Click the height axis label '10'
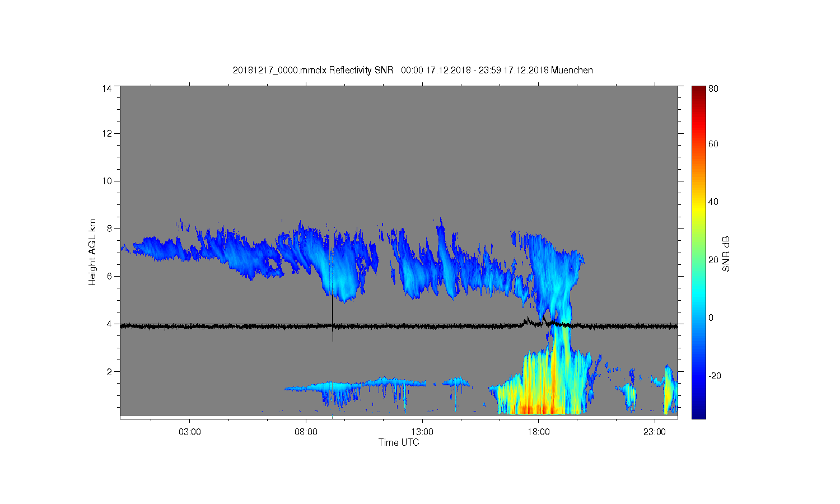 coord(106,181)
